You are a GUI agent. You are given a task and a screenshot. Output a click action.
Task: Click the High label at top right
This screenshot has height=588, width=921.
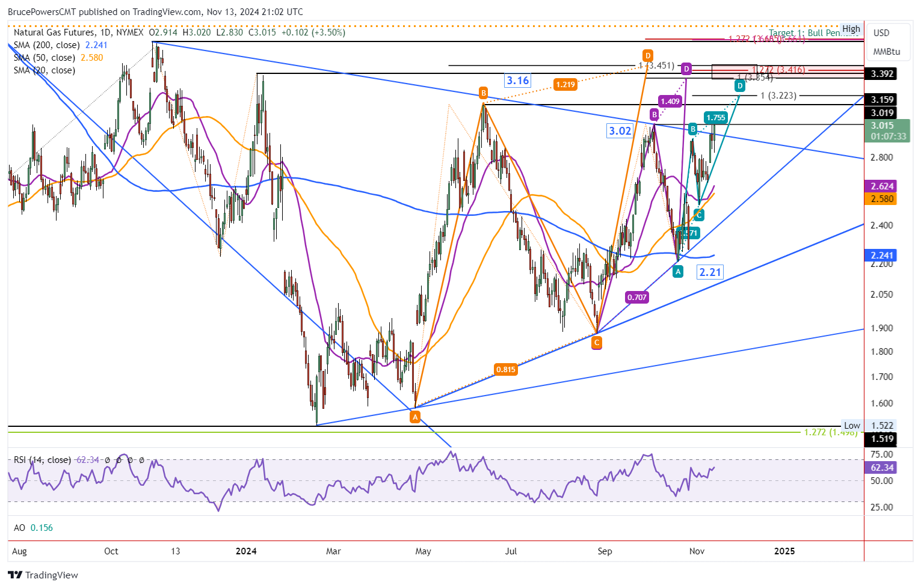[x=851, y=29]
